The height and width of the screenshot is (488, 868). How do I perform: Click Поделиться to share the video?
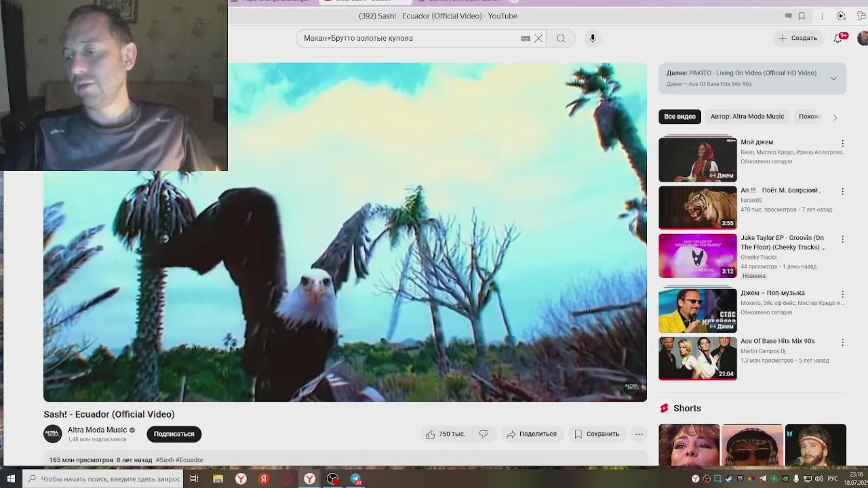pyautogui.click(x=532, y=434)
